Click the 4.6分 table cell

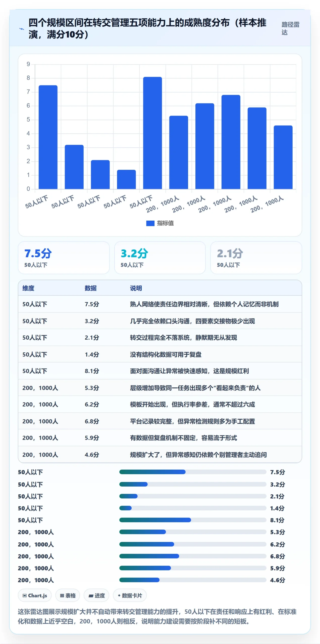pyautogui.click(x=92, y=455)
